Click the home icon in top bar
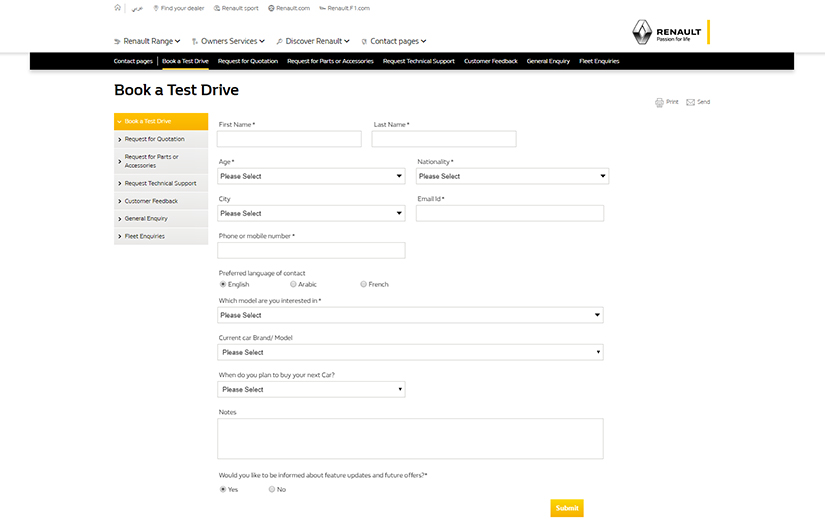 pos(117,8)
